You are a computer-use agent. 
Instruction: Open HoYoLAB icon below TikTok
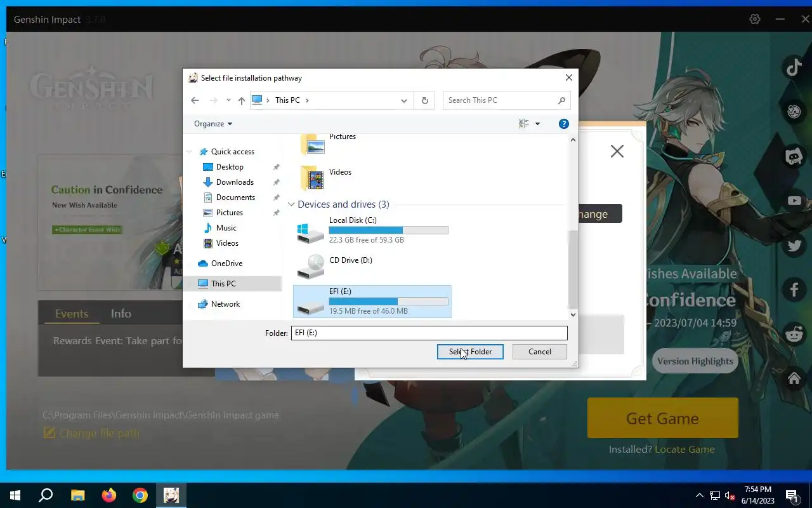(794, 112)
